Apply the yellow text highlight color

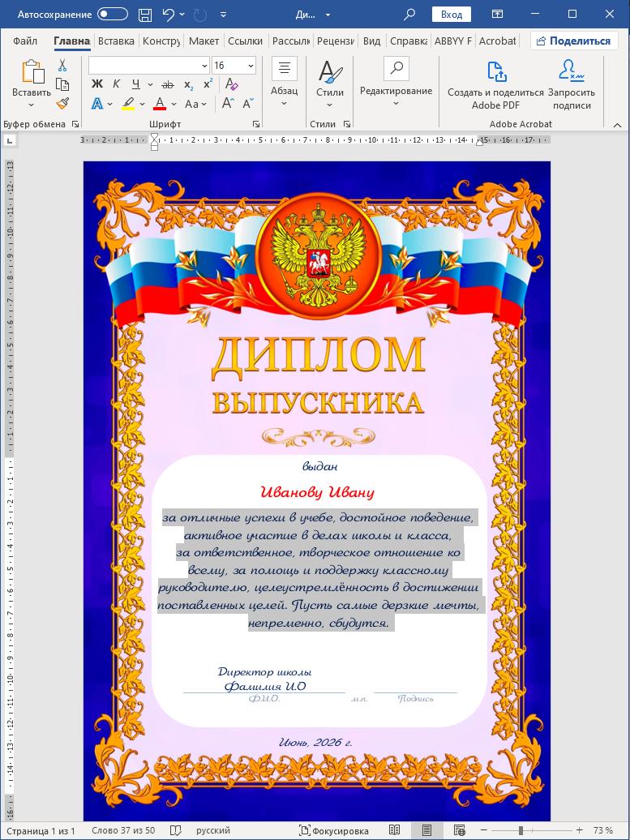point(128,104)
